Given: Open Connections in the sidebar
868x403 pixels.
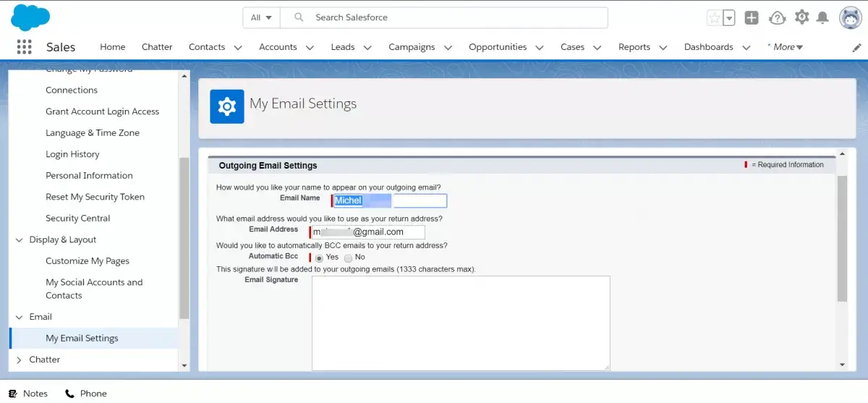Looking at the screenshot, I should [72, 90].
